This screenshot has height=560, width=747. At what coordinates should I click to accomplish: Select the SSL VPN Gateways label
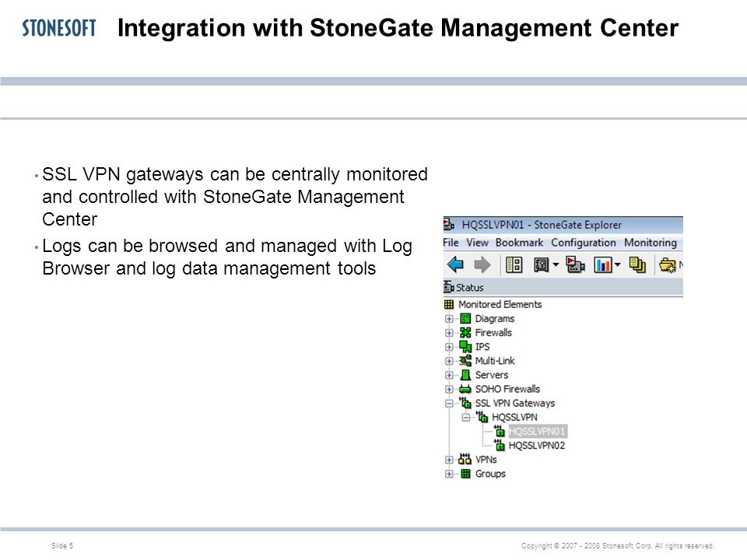coord(515,403)
